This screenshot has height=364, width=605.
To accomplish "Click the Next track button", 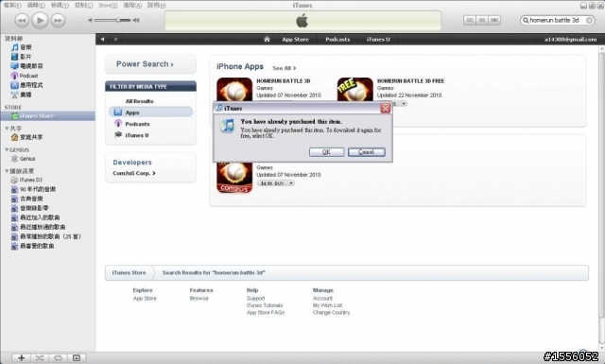I will [x=58, y=21].
